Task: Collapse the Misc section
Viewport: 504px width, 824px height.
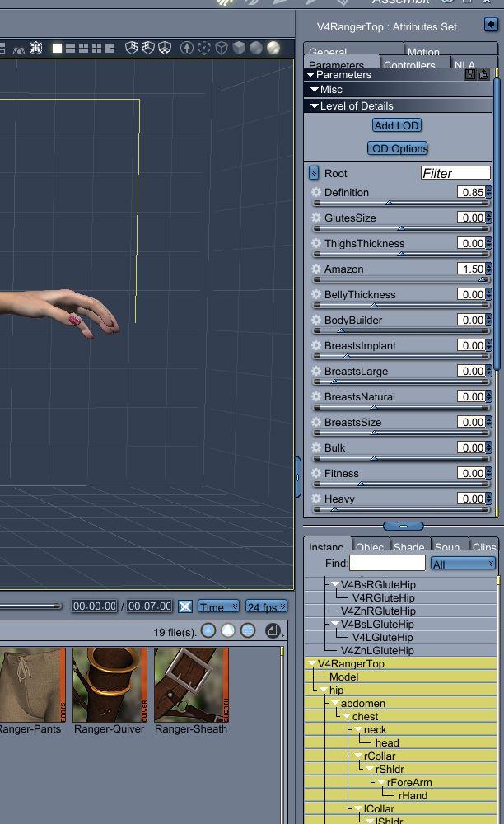Action: click(315, 89)
